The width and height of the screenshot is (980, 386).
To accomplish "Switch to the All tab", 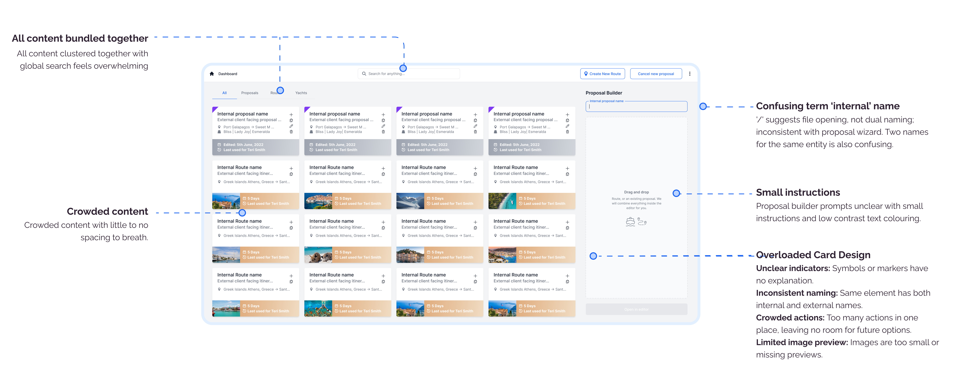I will [225, 93].
